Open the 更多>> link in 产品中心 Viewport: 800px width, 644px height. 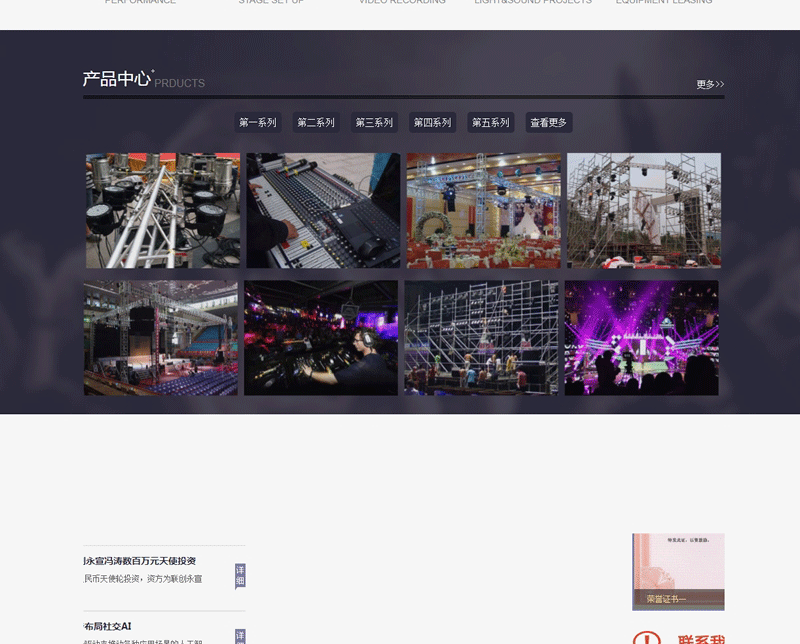(x=710, y=84)
